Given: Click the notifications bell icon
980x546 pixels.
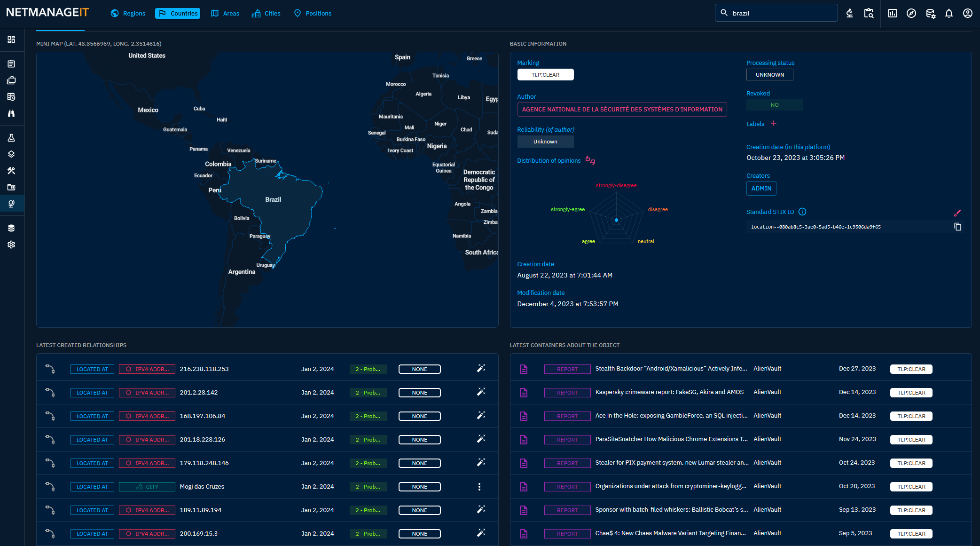Looking at the screenshot, I should tap(949, 13).
